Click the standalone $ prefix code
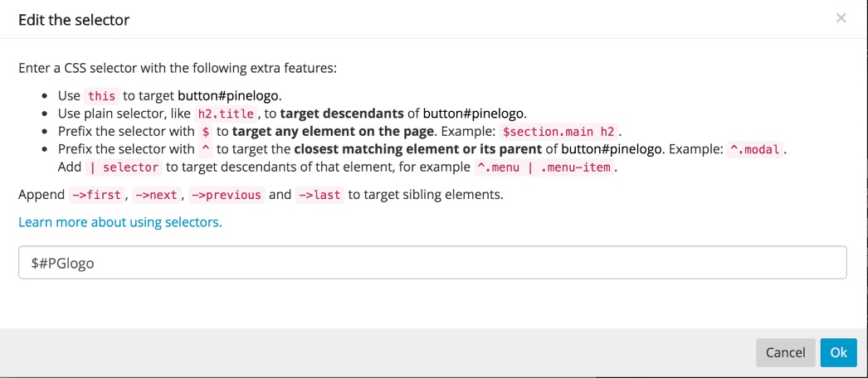This screenshot has width=868, height=378. pyautogui.click(x=205, y=132)
